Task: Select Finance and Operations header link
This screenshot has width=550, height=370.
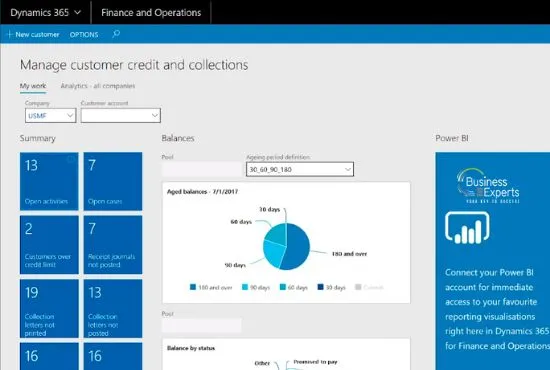Action: [151, 13]
